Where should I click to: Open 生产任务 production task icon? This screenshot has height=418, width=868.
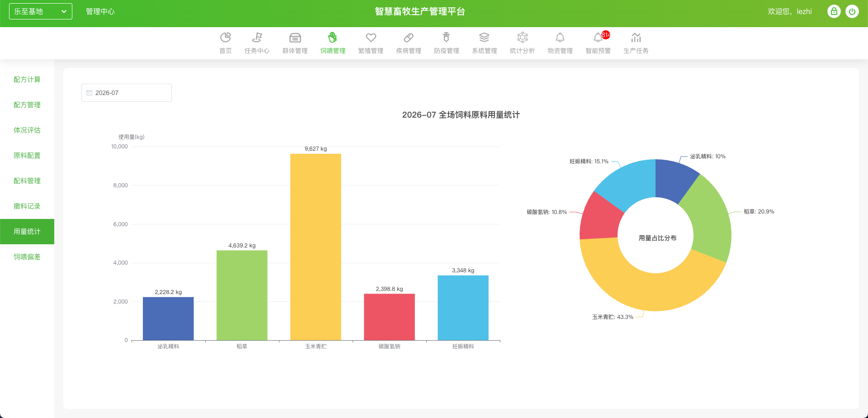coord(636,38)
